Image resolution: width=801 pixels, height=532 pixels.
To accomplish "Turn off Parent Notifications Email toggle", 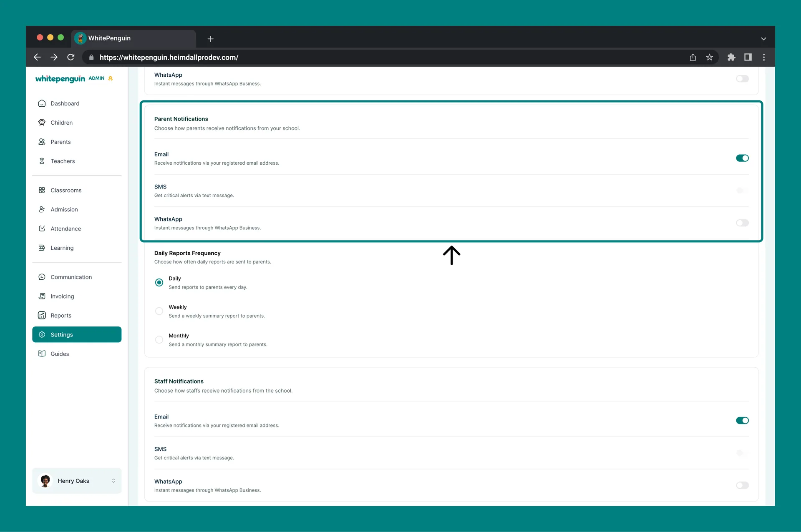I will 742,158.
